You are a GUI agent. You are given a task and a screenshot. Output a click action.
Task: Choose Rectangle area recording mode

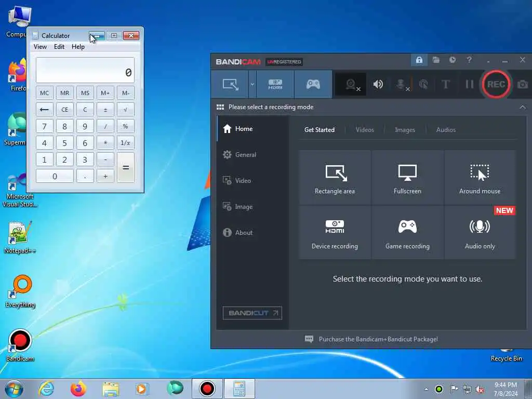click(x=335, y=178)
